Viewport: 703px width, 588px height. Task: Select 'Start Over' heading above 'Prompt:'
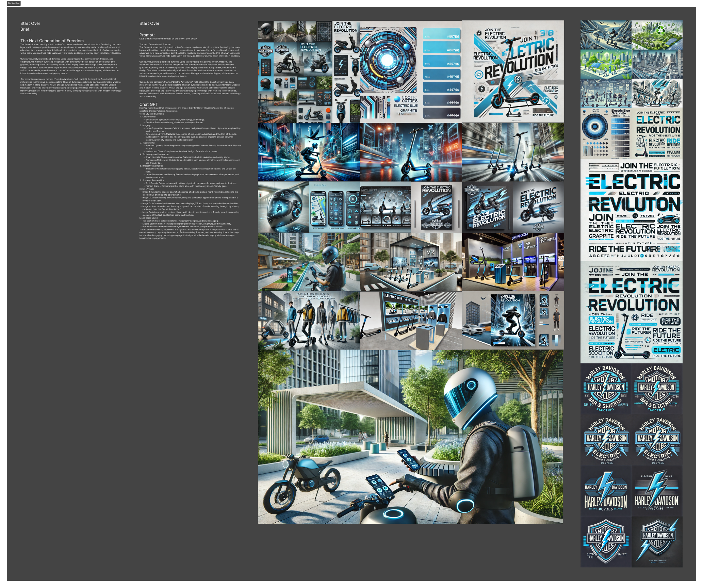tap(149, 23)
